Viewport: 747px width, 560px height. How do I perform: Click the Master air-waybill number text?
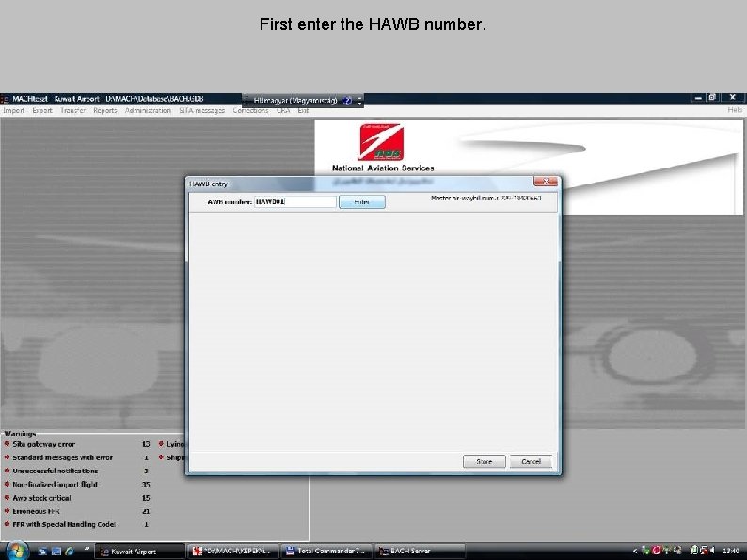click(x=486, y=198)
